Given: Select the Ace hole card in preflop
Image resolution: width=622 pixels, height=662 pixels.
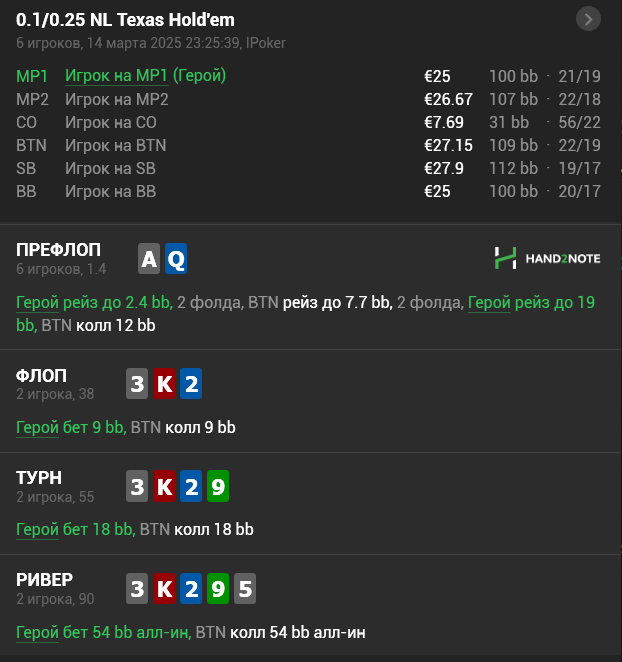Looking at the screenshot, I should pos(149,258).
